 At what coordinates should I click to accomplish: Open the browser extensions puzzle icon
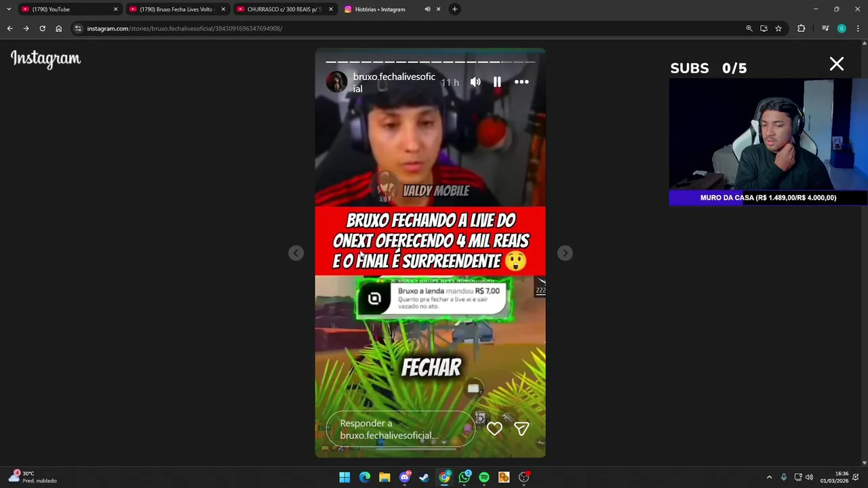point(802,28)
